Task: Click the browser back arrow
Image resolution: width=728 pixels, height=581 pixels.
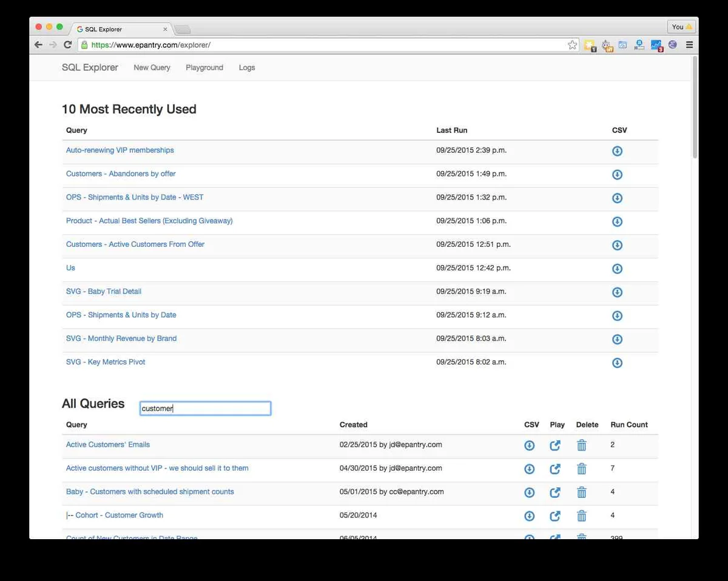Action: 38,45
